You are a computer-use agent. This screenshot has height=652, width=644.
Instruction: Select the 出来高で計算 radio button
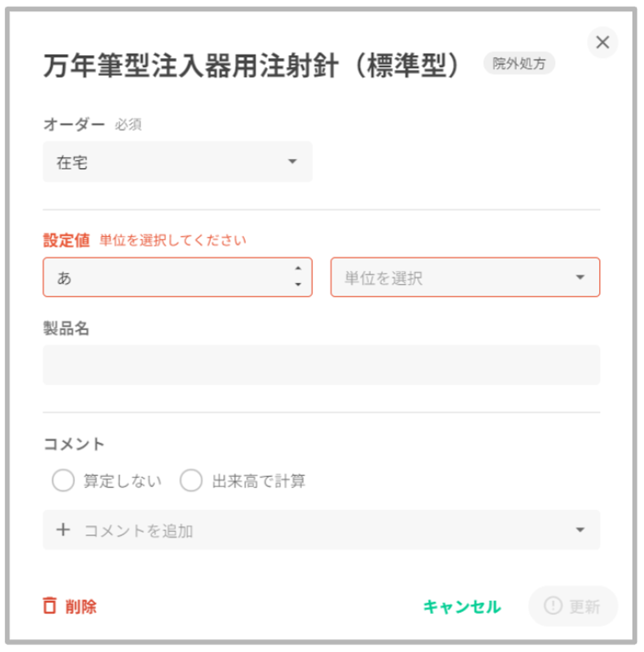tap(191, 480)
